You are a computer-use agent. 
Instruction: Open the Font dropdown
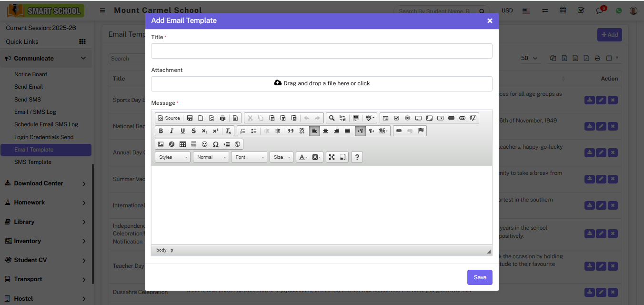[249, 157]
